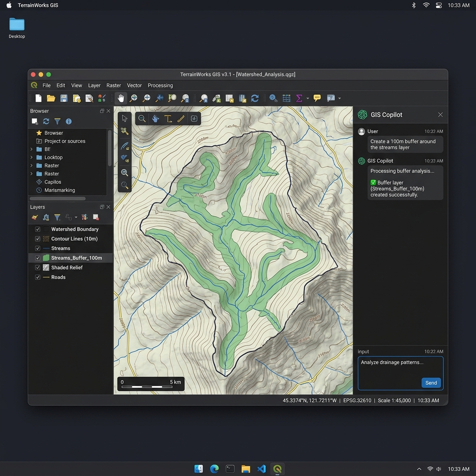
Task: Close the GIS Copilot panel
Action: 440,115
